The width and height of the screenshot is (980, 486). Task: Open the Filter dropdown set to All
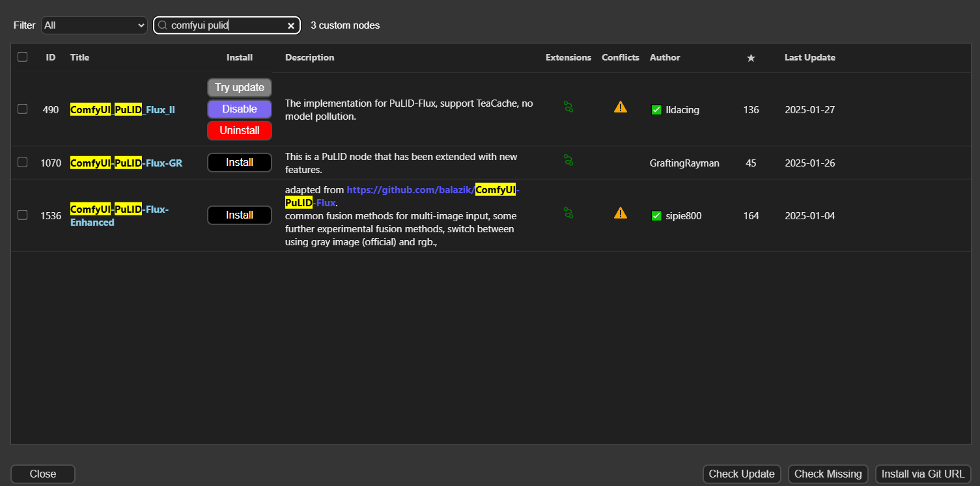(x=94, y=25)
